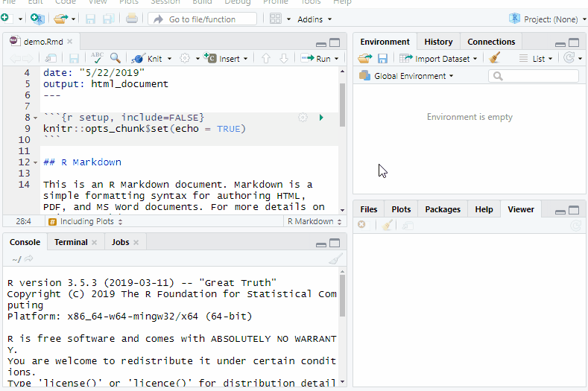Run the setup chunk with green arrow

point(321,118)
